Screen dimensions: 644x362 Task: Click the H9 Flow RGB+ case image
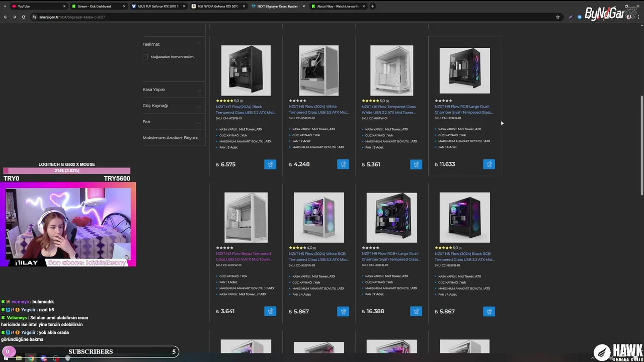coord(392,217)
